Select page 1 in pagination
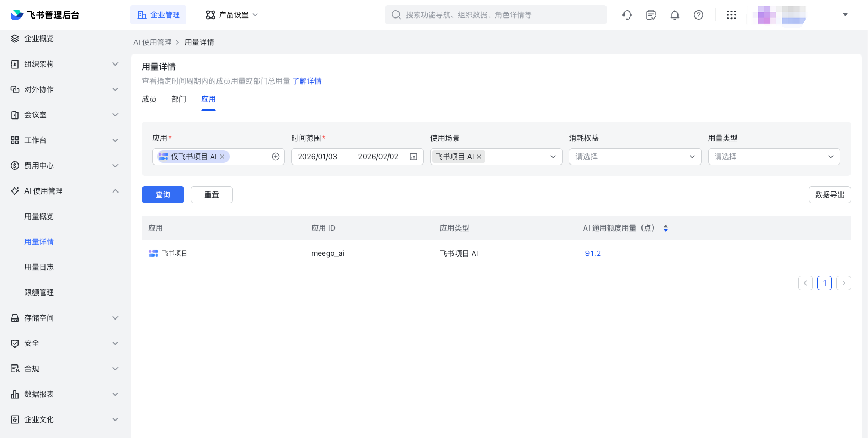Screen dimensions: 868x438 (825, 283)
